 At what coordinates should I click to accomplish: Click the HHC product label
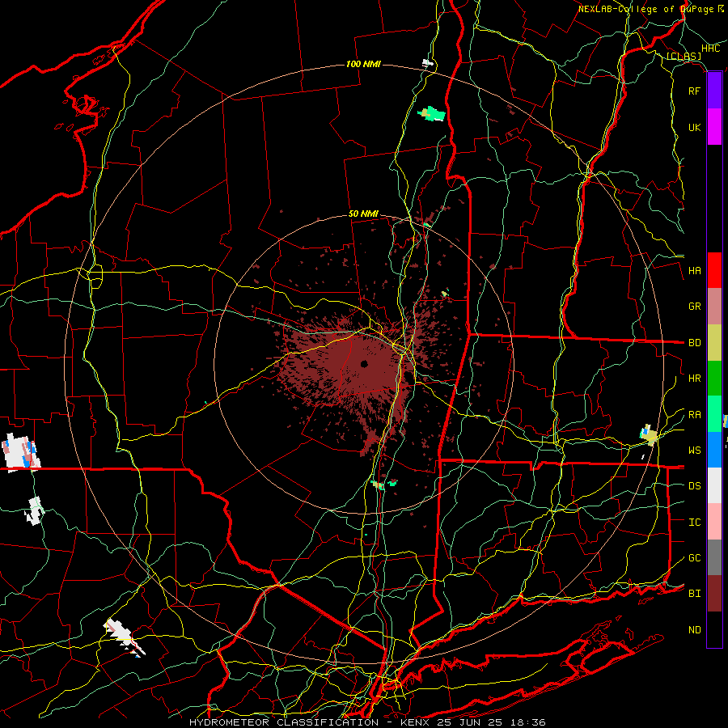(x=710, y=49)
